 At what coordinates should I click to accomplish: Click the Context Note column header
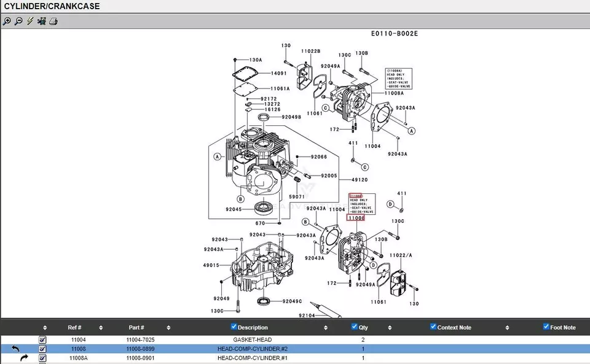coord(455,327)
